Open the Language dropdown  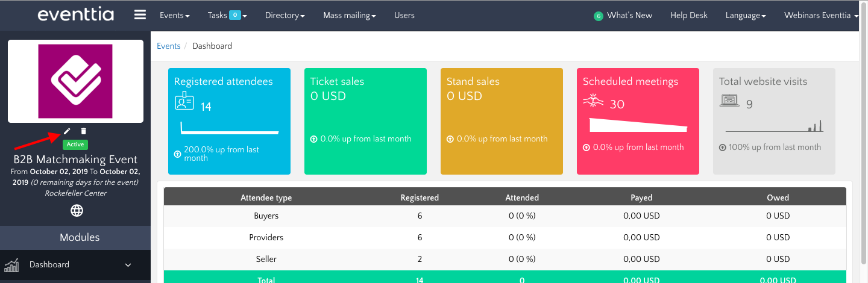[746, 16]
